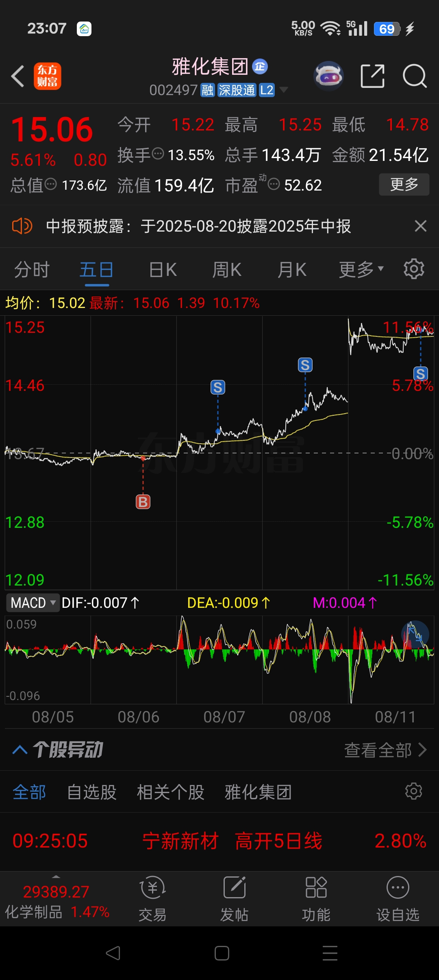This screenshot has width=439, height=980.
Task: Tap the share/export icon
Action: (x=372, y=76)
